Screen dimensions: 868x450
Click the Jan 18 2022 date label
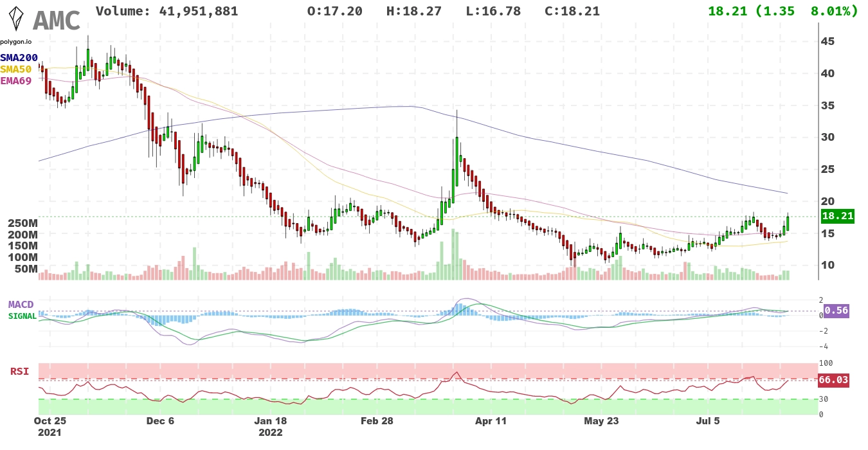[271, 427]
